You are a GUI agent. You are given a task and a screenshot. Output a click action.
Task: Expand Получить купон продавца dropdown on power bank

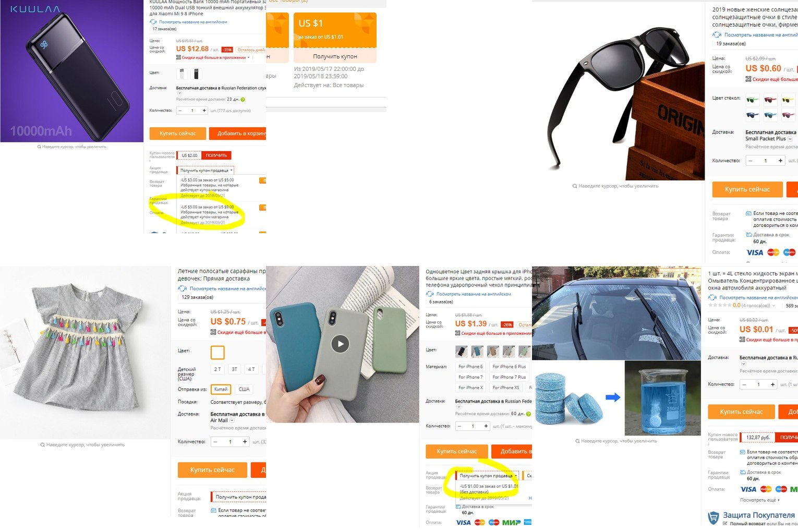click(206, 171)
